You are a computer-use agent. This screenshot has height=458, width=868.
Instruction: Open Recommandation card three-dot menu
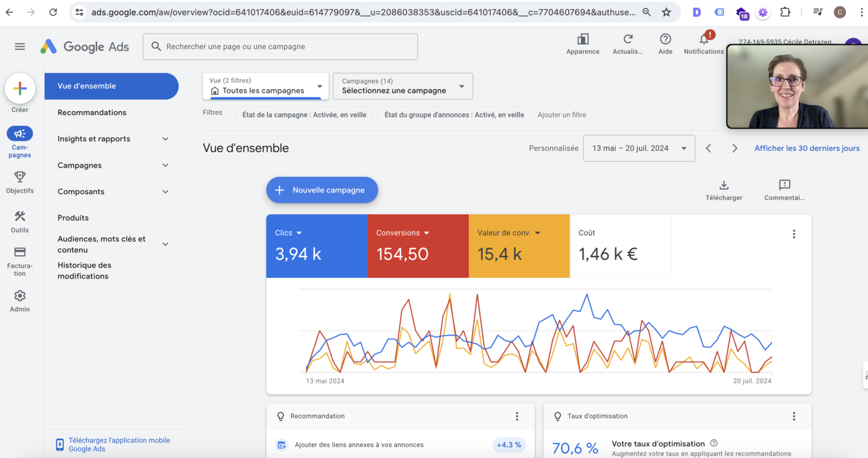point(517,416)
